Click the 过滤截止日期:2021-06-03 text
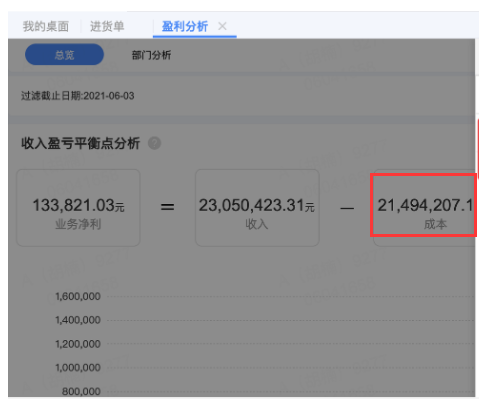Screen dimensions: 479x399 click(78, 96)
